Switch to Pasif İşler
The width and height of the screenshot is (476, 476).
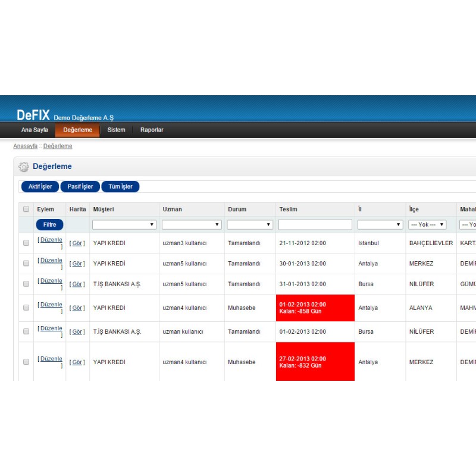point(80,186)
